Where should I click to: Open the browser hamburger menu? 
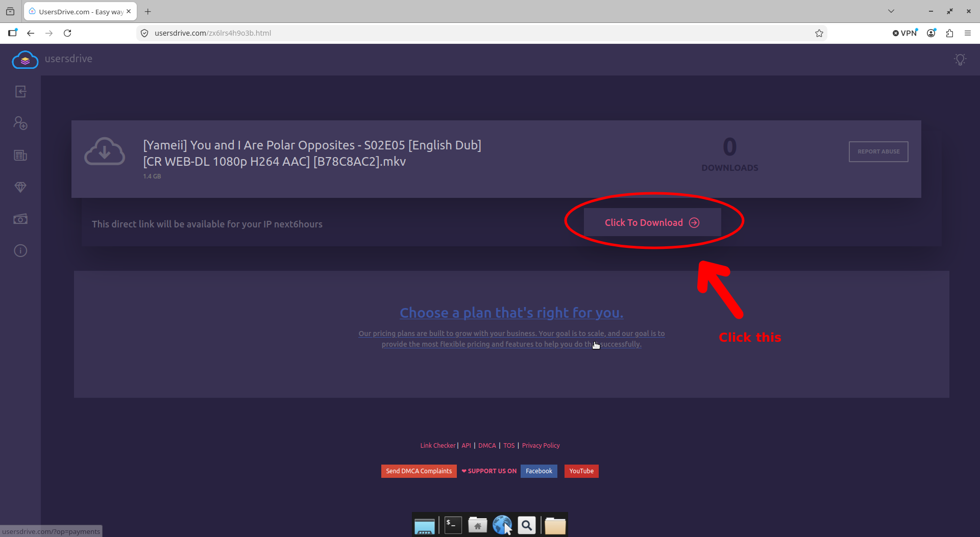pos(968,33)
